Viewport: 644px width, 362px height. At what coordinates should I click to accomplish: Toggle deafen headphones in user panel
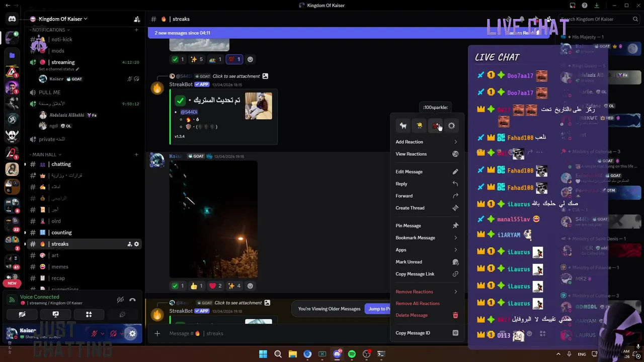pyautogui.click(x=113, y=333)
